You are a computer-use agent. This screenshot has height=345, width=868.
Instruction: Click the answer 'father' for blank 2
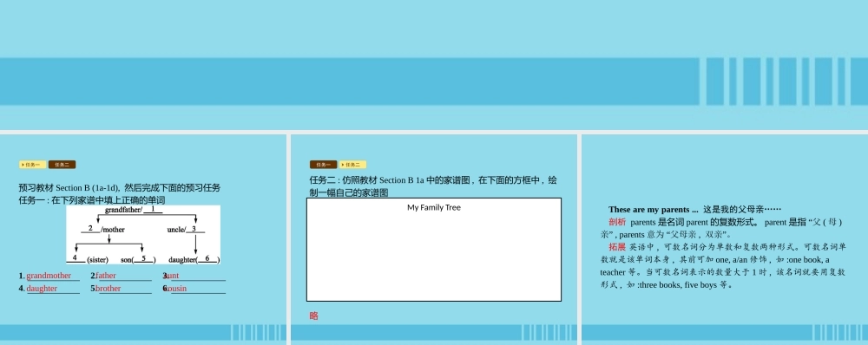point(106,276)
